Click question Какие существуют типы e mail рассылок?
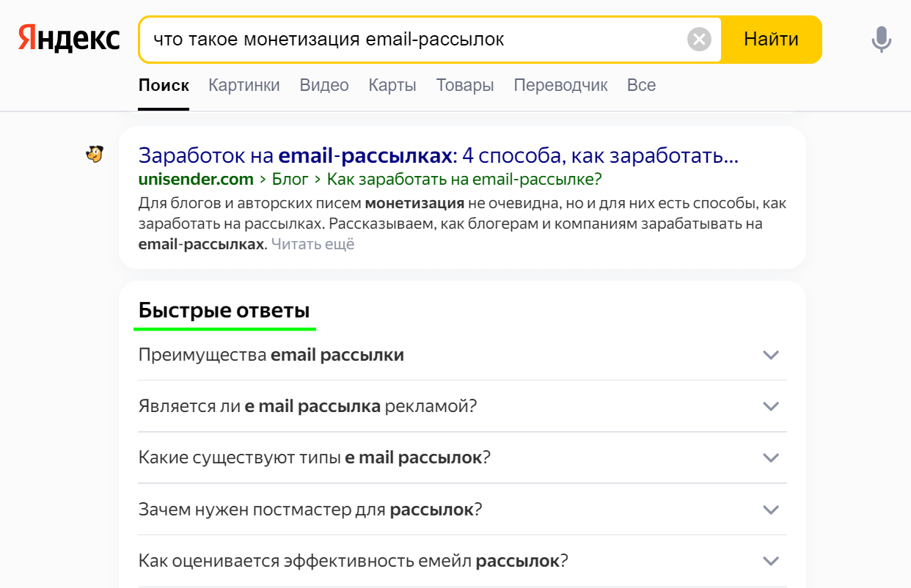This screenshot has height=588, width=911. pos(314,457)
